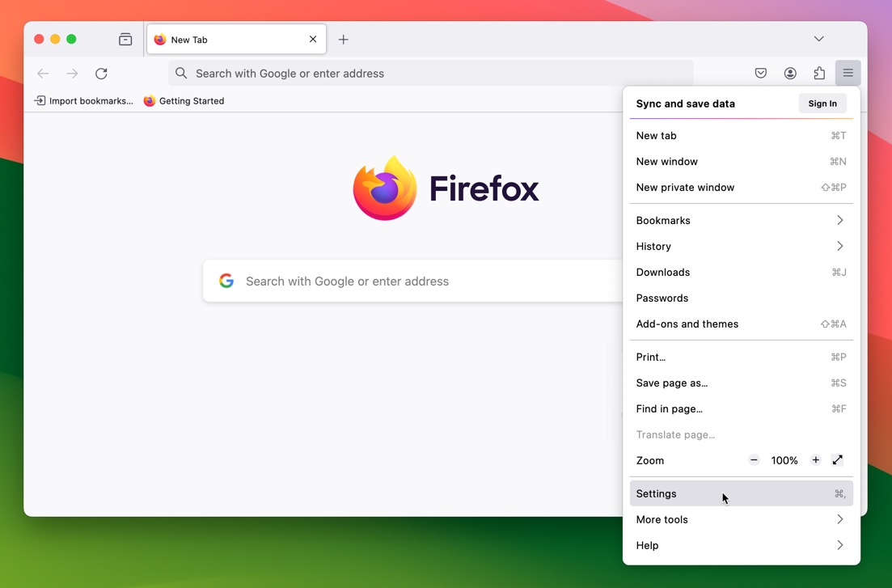This screenshot has height=588, width=892.
Task: Click the Forward navigation arrow
Action: [x=71, y=73]
